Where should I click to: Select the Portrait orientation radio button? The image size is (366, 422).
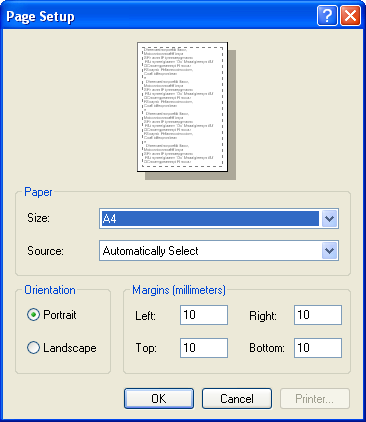[33, 315]
